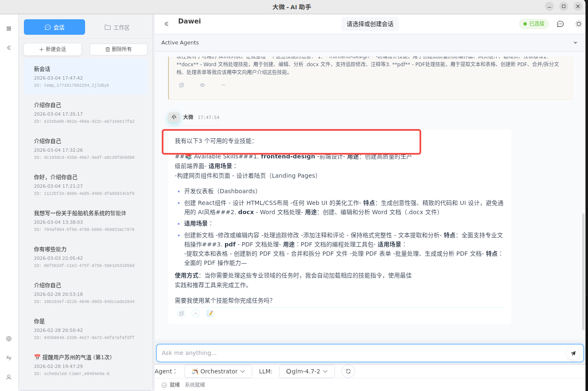Screen dimensions: 588x391
Task: Select the 会话 tab
Action: (x=54, y=27)
